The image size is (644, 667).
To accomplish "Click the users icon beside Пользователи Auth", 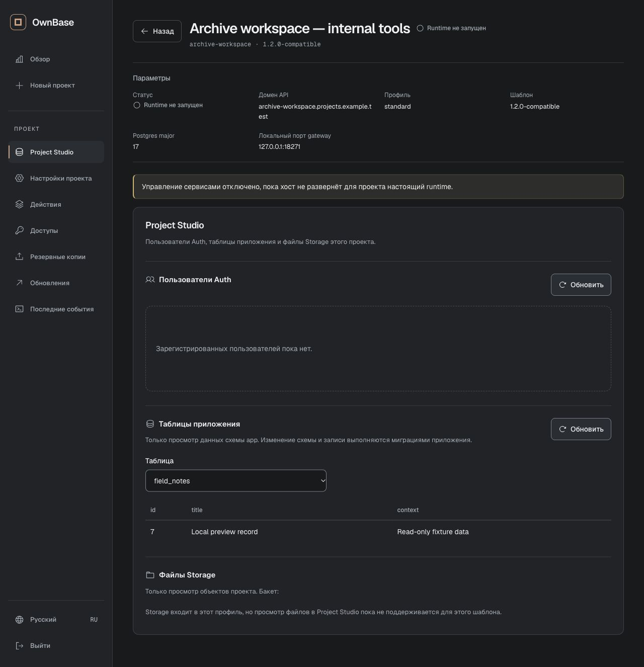I will coord(150,280).
